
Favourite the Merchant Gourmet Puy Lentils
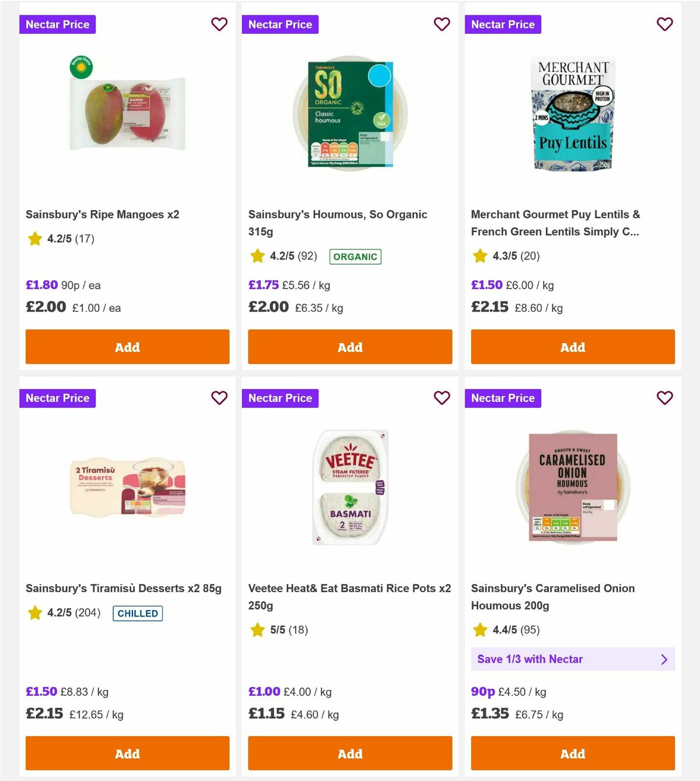(x=664, y=24)
